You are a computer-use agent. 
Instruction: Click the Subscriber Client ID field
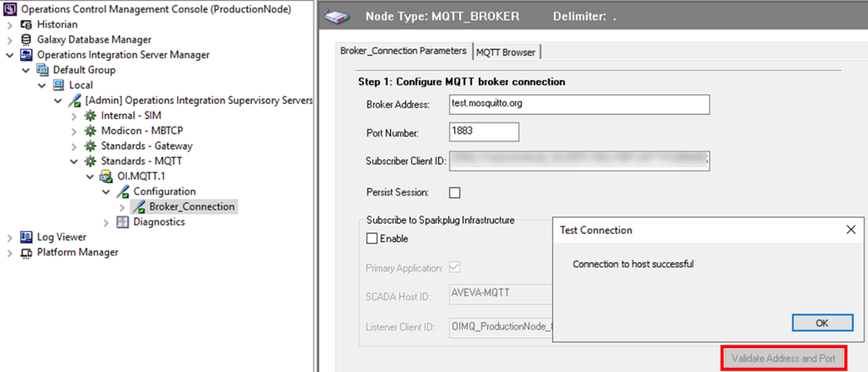[x=579, y=161]
